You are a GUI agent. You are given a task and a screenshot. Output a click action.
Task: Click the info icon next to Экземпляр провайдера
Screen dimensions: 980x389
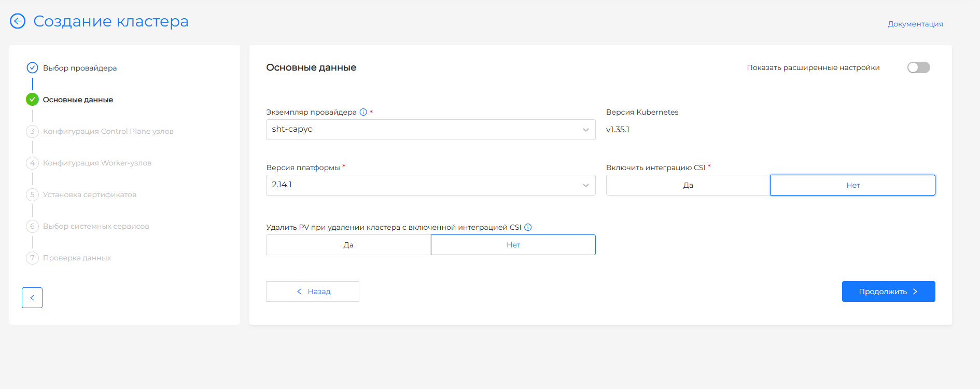pyautogui.click(x=363, y=112)
